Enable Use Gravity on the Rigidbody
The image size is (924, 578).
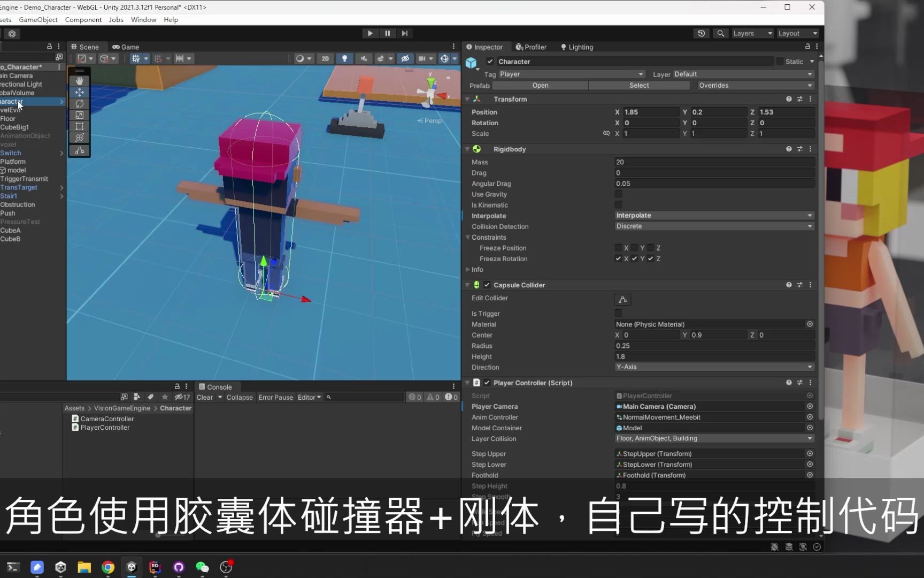(618, 194)
